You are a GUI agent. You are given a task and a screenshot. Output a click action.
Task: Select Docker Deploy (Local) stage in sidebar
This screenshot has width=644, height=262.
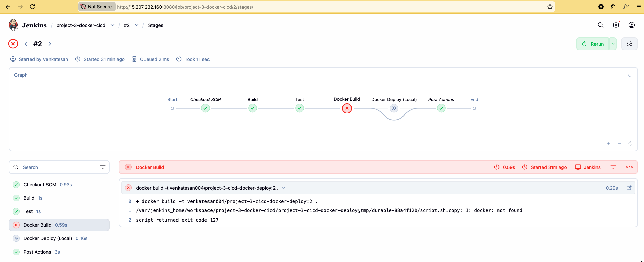click(x=59, y=238)
